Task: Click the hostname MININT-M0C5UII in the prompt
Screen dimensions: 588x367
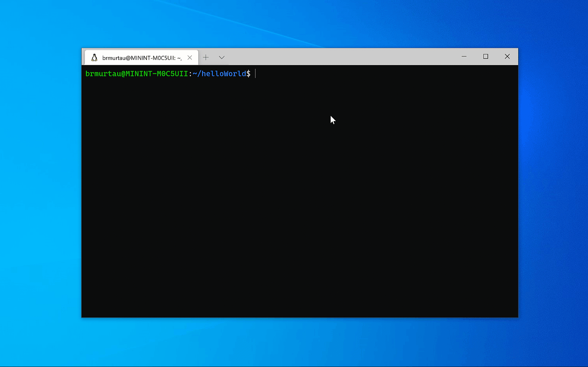Action: pos(157,74)
